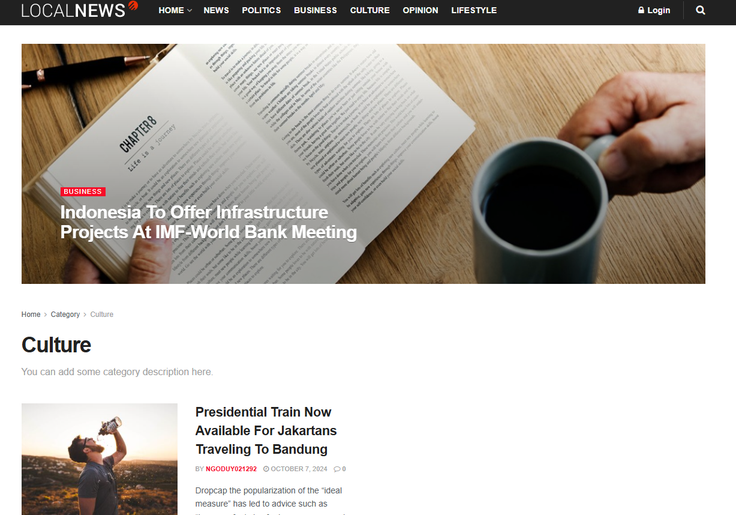The image size is (736, 515).
Task: Click the red BUSINESS category badge
Action: pyautogui.click(x=83, y=192)
